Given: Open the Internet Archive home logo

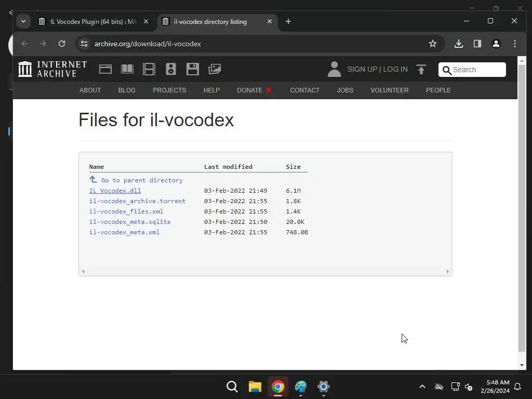Looking at the screenshot, I should pos(52,69).
